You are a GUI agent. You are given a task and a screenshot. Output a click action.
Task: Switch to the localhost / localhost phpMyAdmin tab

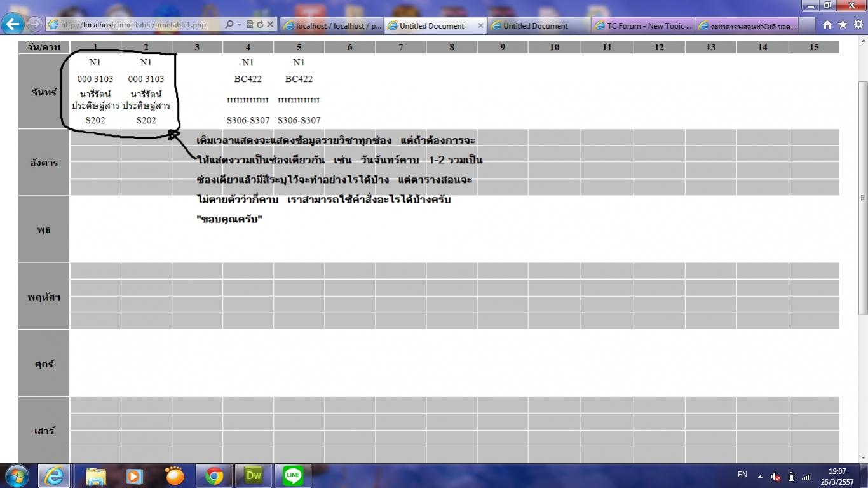pyautogui.click(x=332, y=25)
